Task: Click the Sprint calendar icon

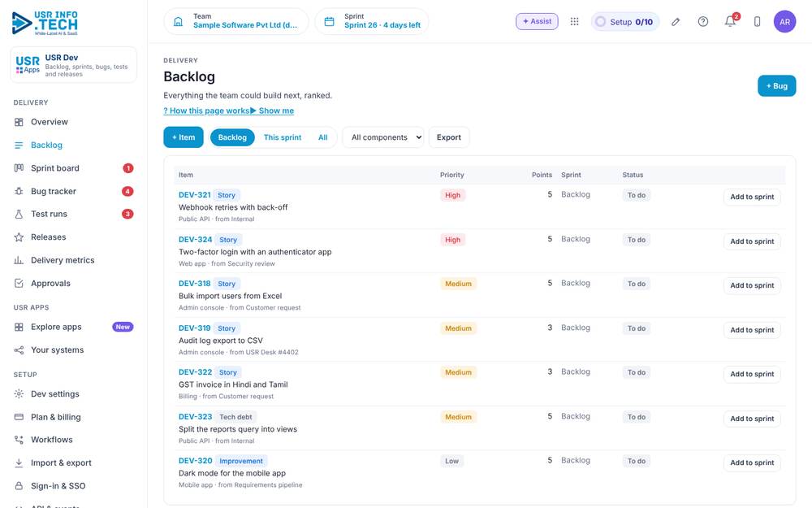Action: [330, 21]
